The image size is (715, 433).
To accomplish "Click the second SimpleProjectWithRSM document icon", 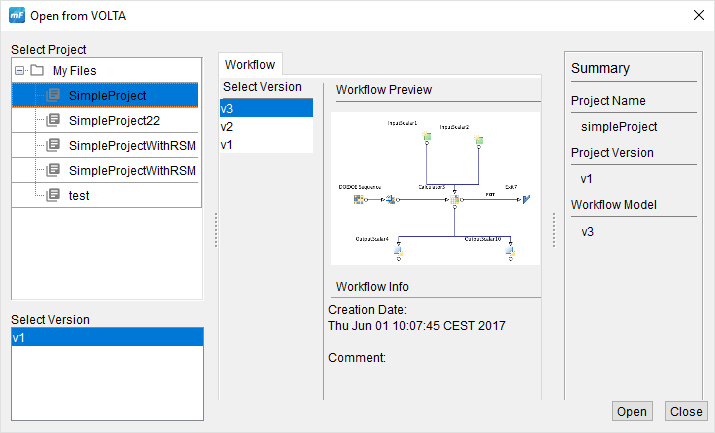I will point(53,170).
